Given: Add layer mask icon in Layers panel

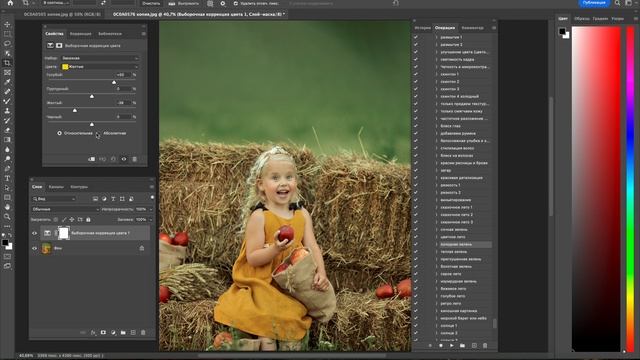Looking at the screenshot, I should [x=103, y=333].
